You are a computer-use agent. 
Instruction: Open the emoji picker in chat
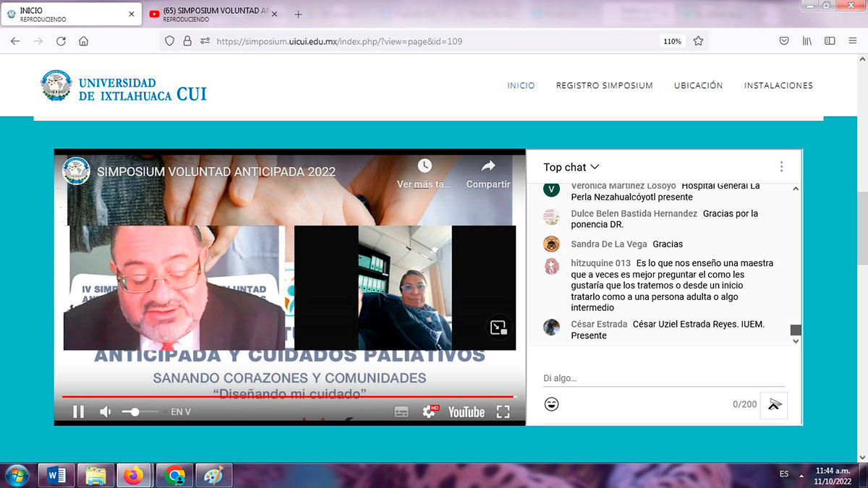(551, 404)
